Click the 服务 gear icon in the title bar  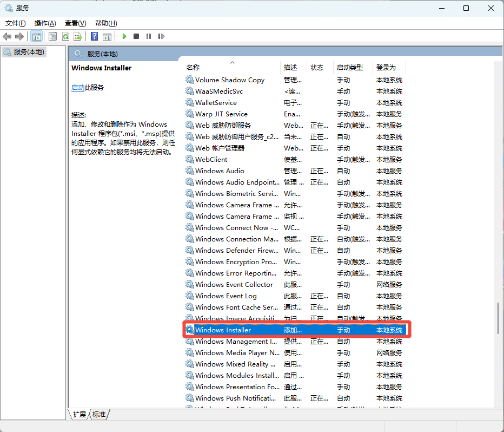[x=8, y=8]
